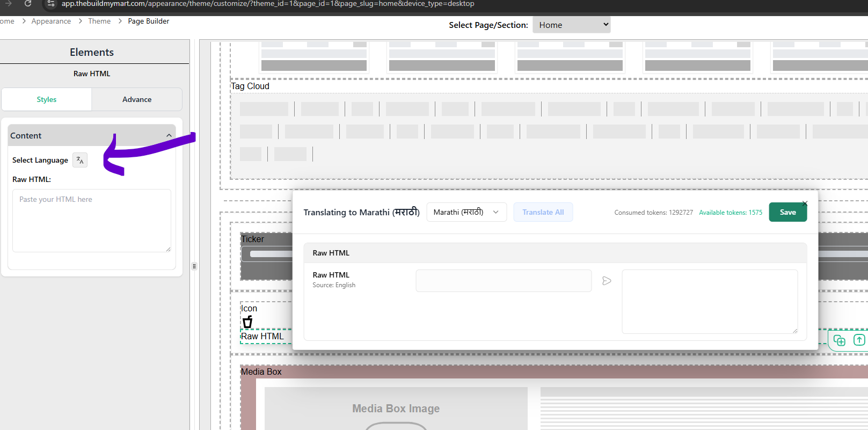Click the Source: English label
The height and width of the screenshot is (430, 868).
click(x=334, y=285)
